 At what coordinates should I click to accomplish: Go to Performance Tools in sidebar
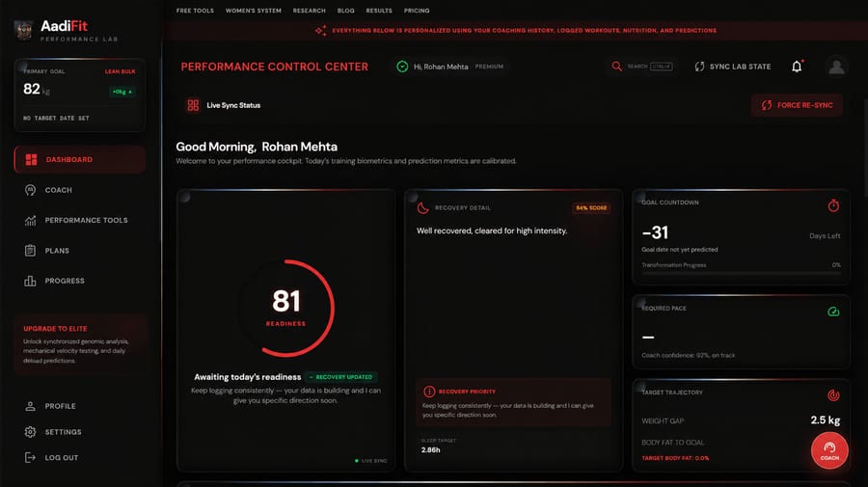(80, 220)
